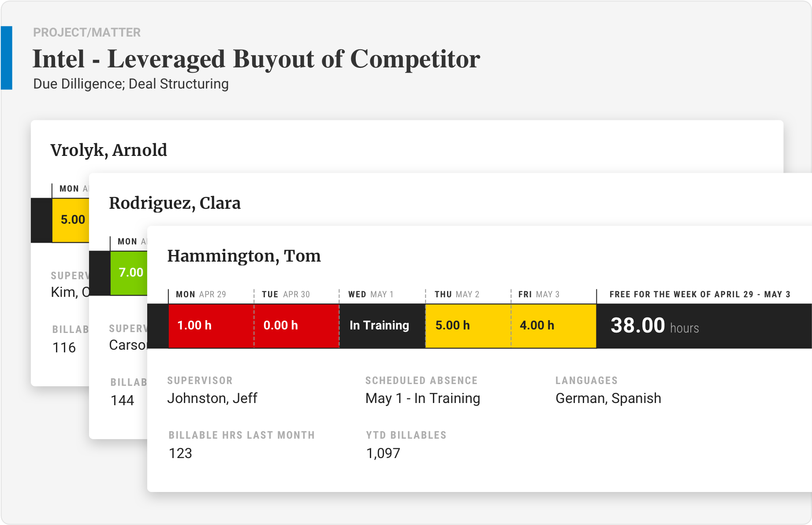This screenshot has height=525, width=812.
Task: Click the SUPERVISOR label in Tom's card
Action: point(200,381)
